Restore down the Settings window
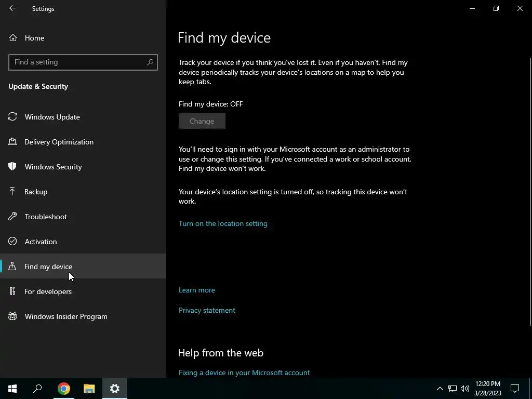 pos(496,8)
